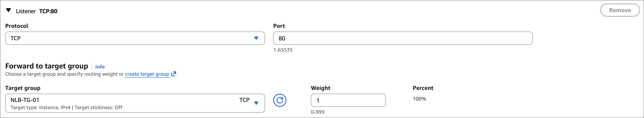Open the Target group dropdown NLB-TG-01

(x=135, y=103)
